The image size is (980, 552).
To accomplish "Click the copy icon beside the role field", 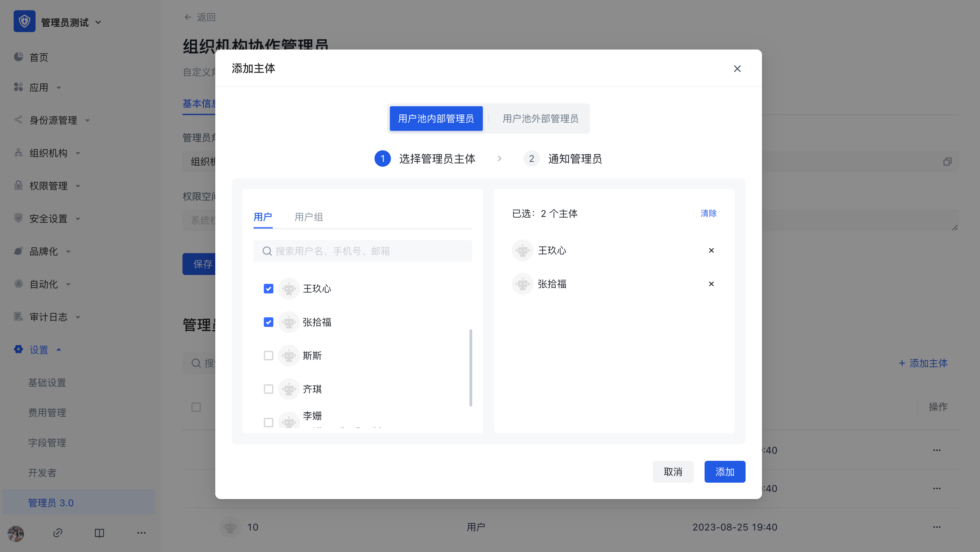I will [947, 162].
